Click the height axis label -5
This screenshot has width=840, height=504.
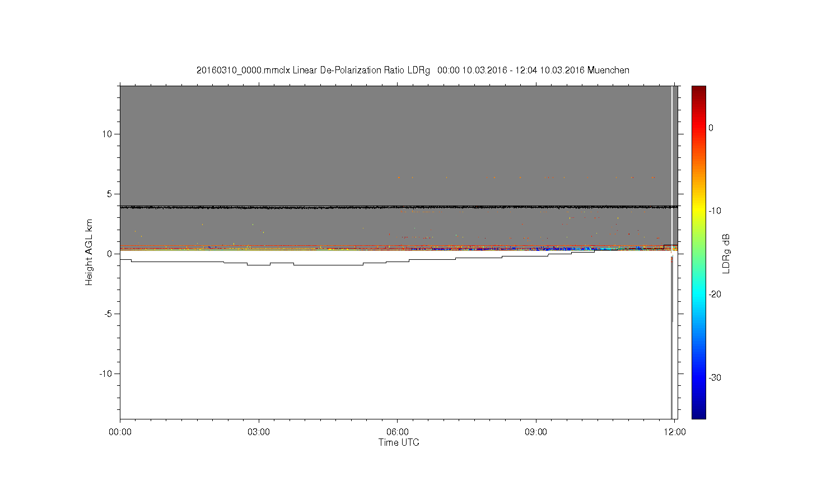point(109,314)
